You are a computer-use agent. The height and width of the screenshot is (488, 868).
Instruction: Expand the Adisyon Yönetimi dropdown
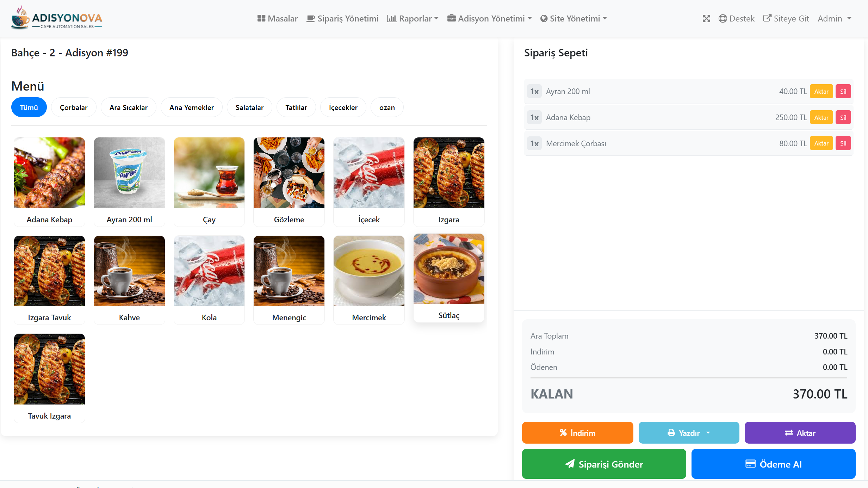tap(490, 19)
